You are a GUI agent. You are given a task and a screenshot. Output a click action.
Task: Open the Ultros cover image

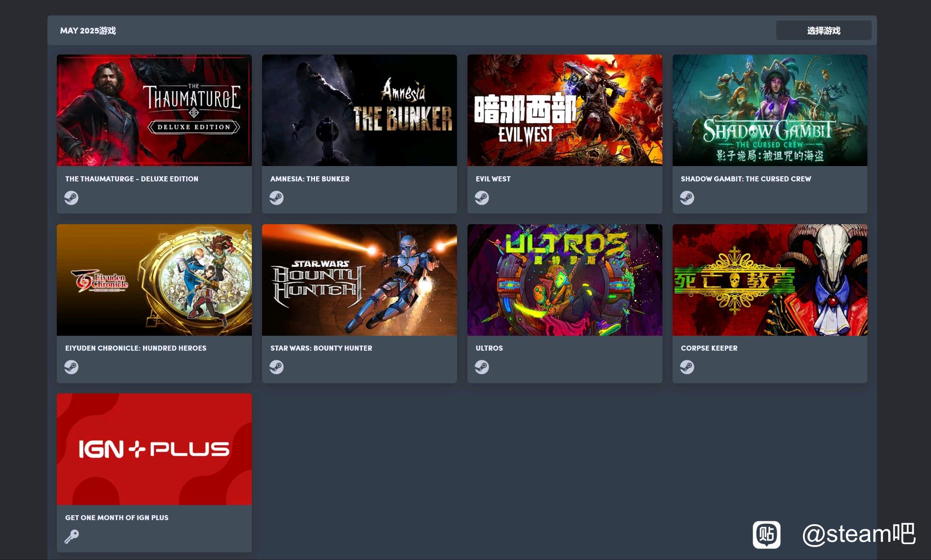(x=565, y=280)
